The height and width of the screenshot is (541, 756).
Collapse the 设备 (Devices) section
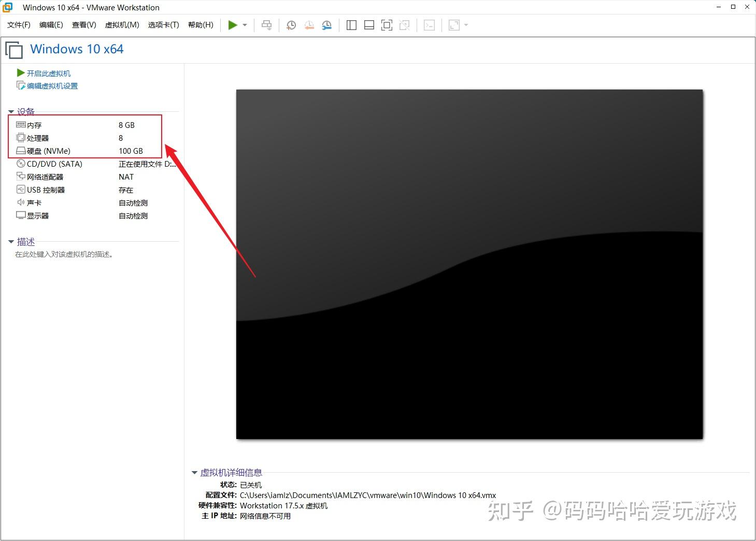click(11, 111)
